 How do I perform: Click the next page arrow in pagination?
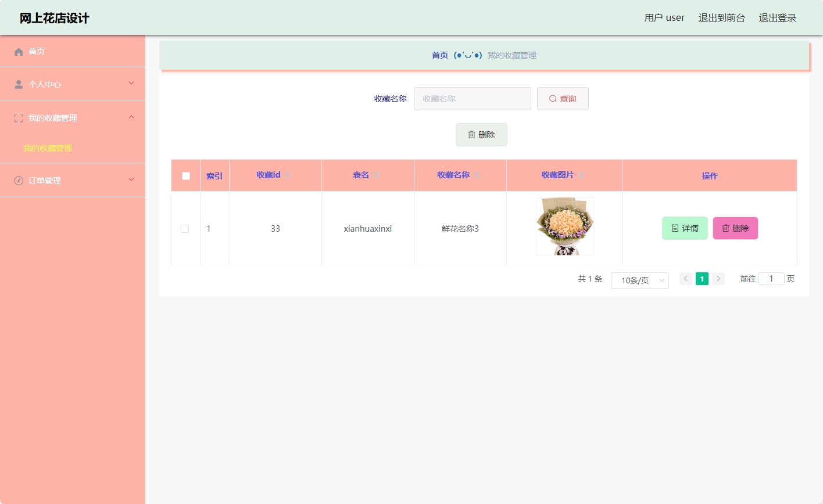(718, 279)
